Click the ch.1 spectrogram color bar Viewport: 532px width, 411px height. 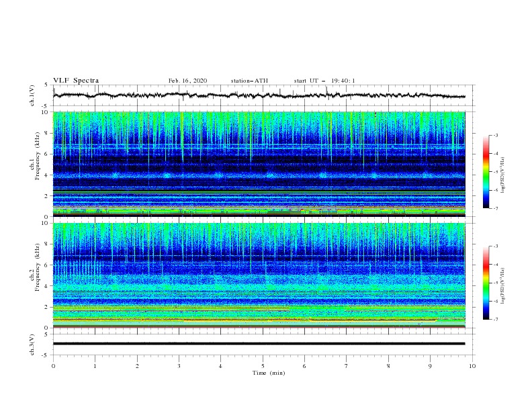(486, 172)
